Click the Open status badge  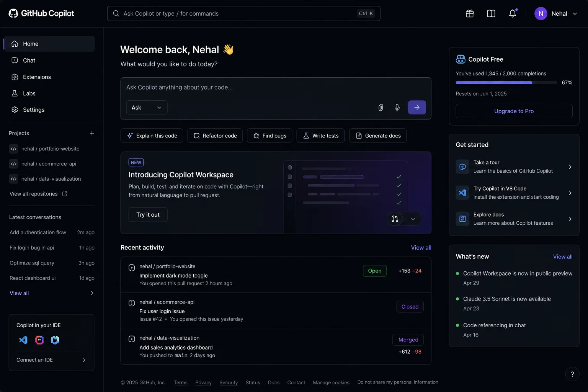coord(374,271)
